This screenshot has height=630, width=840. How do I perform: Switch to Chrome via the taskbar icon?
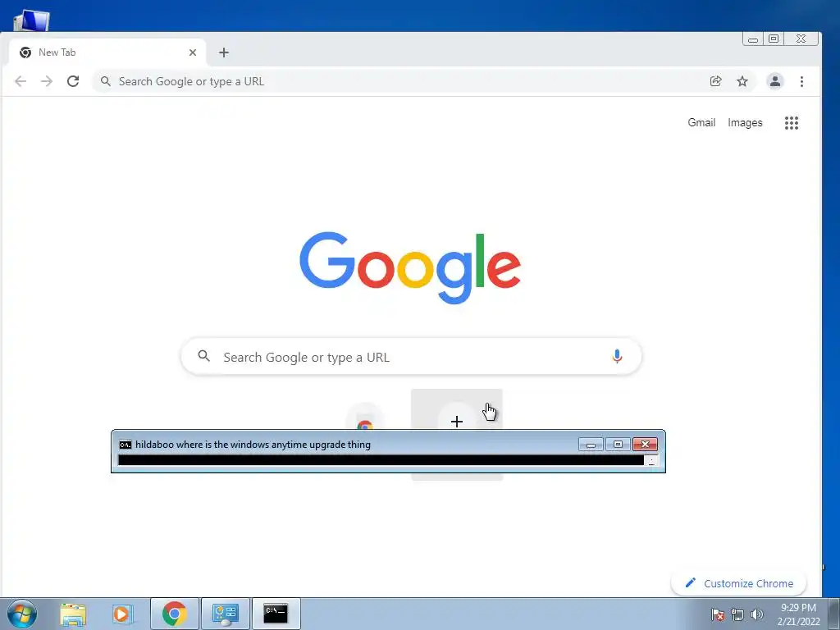coord(175,614)
